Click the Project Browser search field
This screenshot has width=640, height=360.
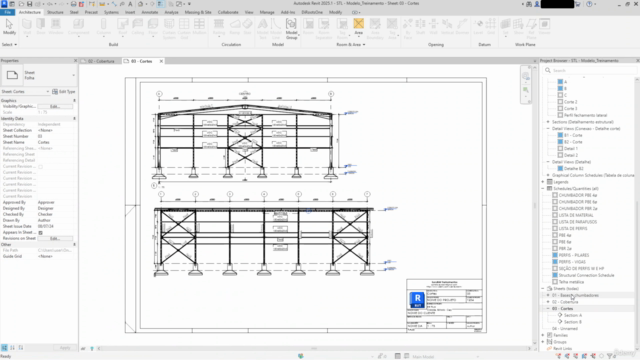click(591, 71)
